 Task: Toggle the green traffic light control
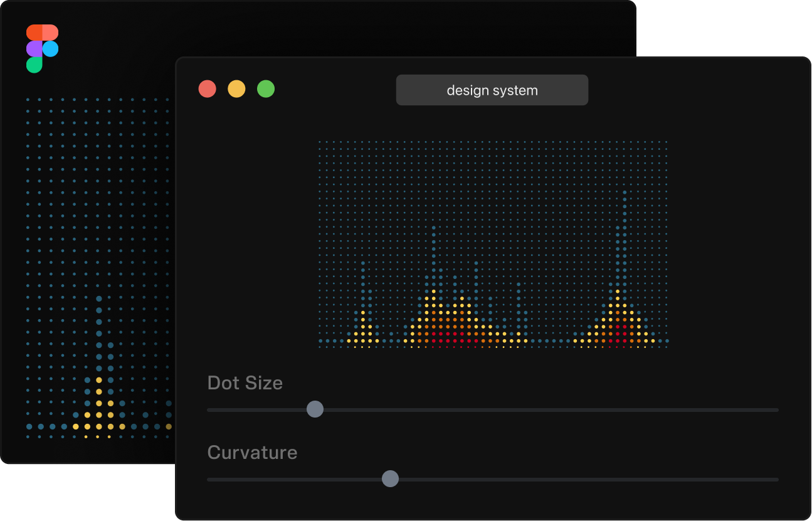pos(265,89)
